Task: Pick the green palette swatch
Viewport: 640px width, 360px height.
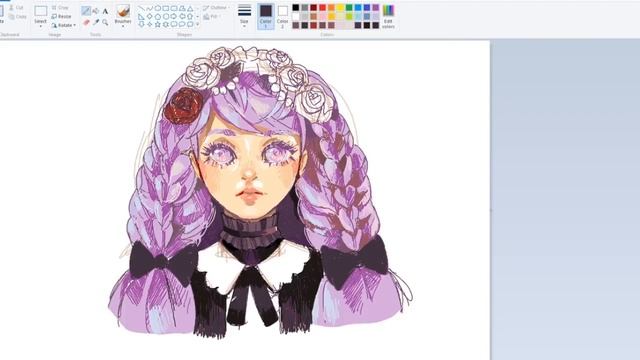Action: [x=349, y=7]
